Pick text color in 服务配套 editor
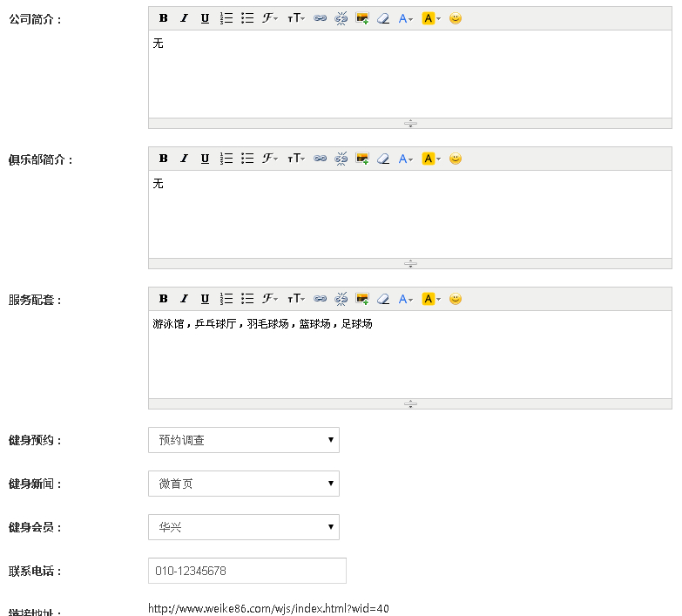 coord(406,299)
